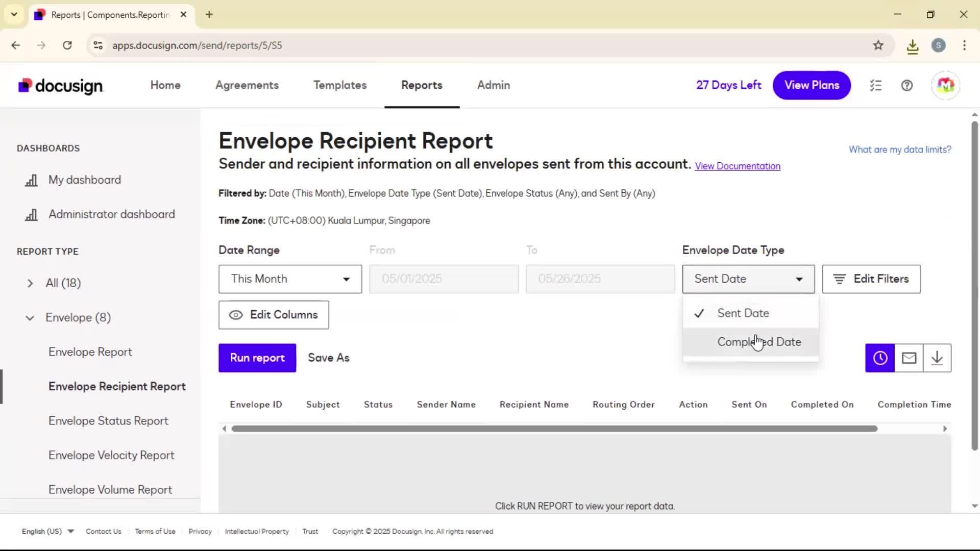This screenshot has height=551, width=980.
Task: Go to Home tab
Action: pos(165,85)
